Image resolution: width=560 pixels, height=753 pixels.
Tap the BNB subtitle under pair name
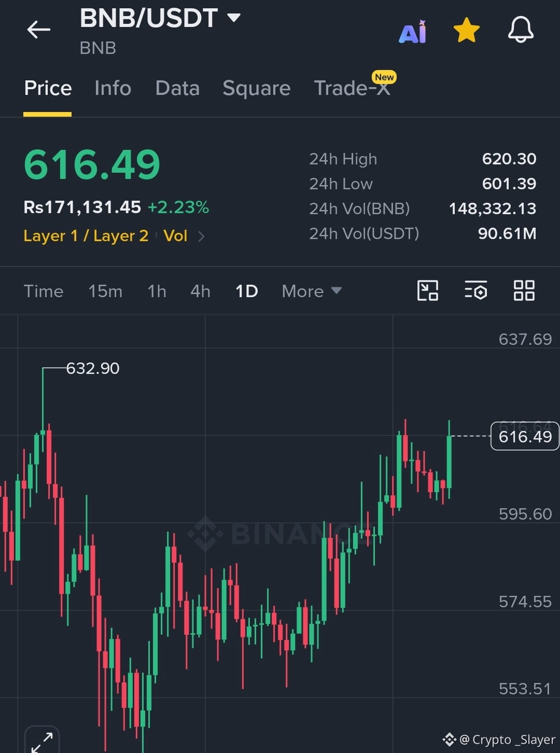tap(97, 48)
